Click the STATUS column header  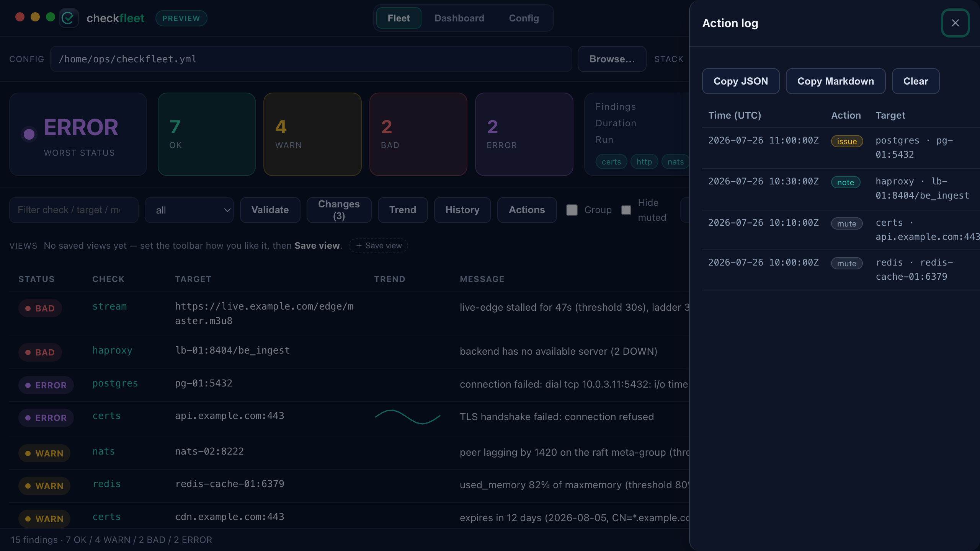tap(36, 279)
